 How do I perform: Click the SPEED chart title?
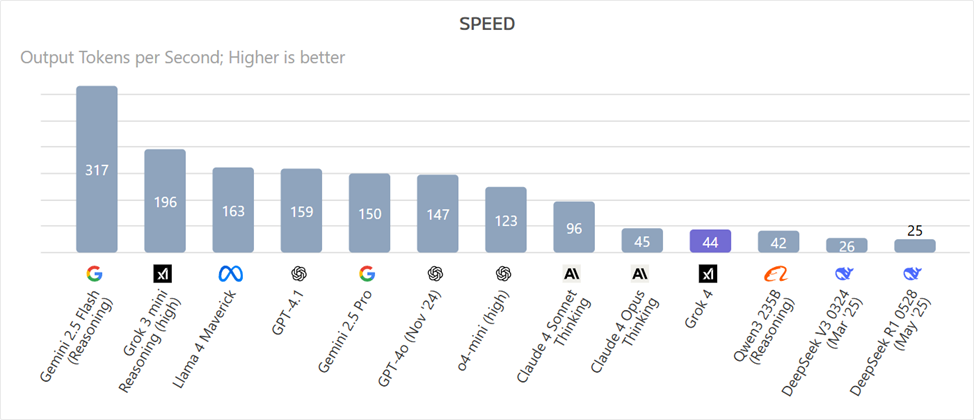point(487,24)
